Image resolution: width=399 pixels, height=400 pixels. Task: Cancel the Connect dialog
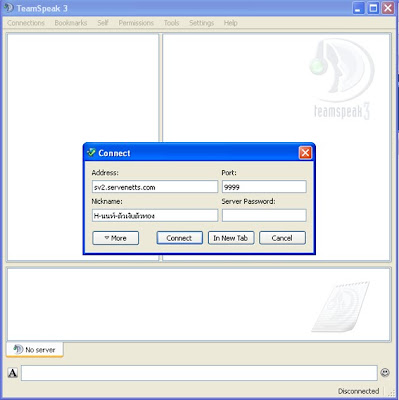tap(282, 238)
